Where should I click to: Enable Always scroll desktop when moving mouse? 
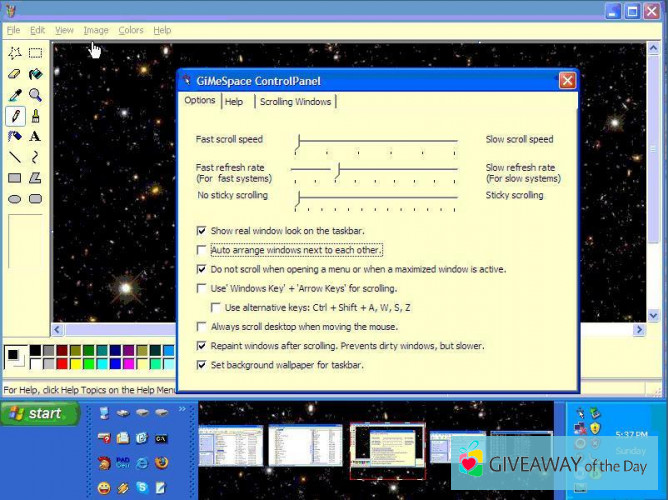pyautogui.click(x=202, y=327)
